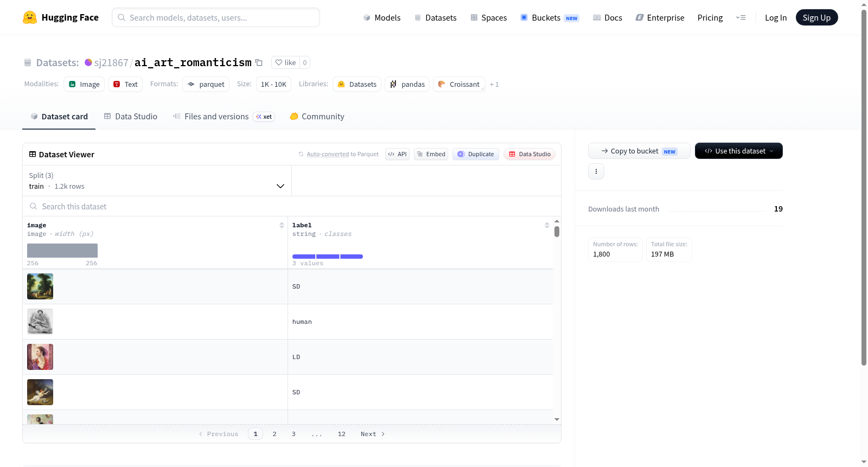Click the API button in viewer
The image size is (868, 467).
397,154
